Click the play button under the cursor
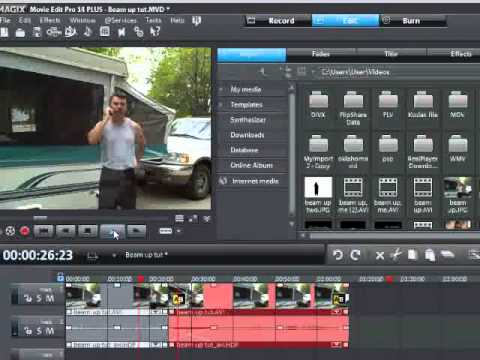Screen dimensions: 480x360 click(x=112, y=231)
